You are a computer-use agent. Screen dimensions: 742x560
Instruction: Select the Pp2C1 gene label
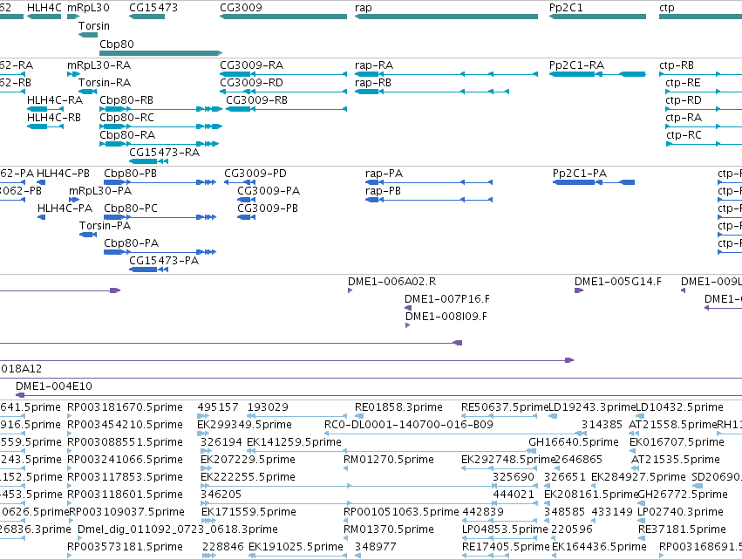566,8
